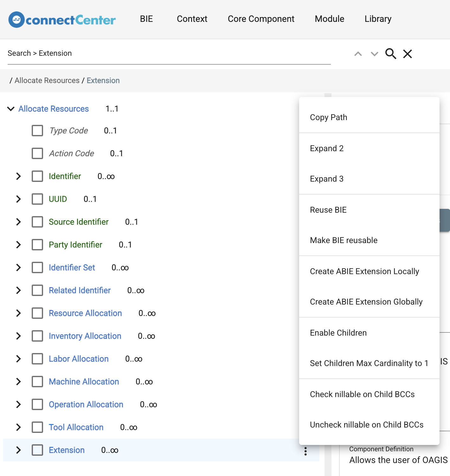
Task: Expand the Tool Allocation node
Action: point(18,427)
